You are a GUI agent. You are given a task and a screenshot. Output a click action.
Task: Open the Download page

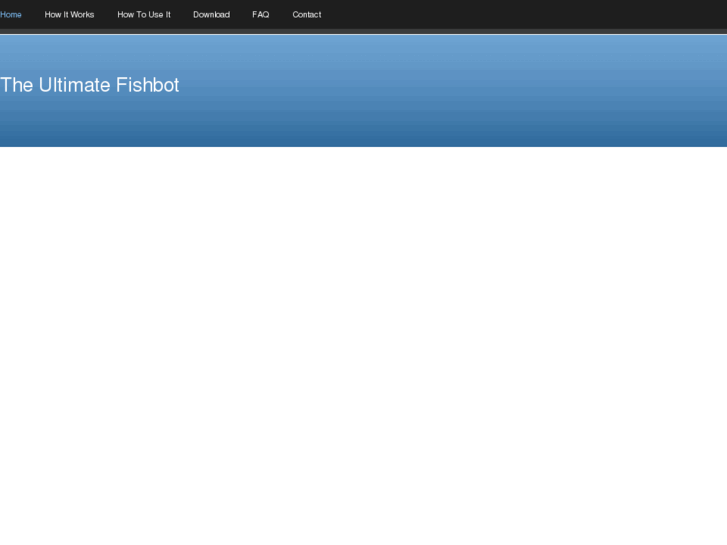tap(211, 15)
